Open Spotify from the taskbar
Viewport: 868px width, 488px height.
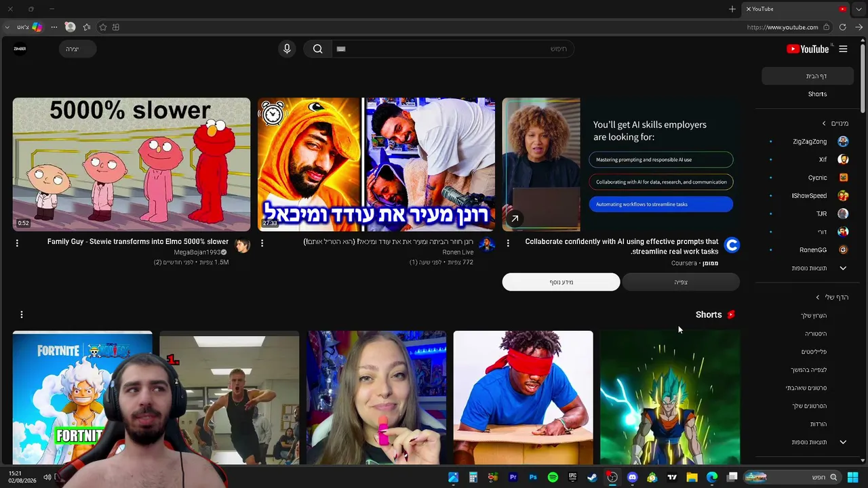(553, 477)
